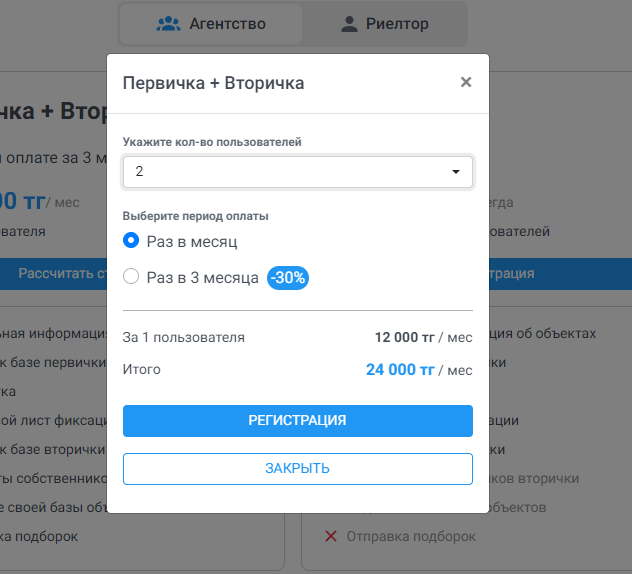Image resolution: width=632 pixels, height=574 pixels.
Task: Click the ЗАКРЫТЬ button
Action: [x=298, y=469]
